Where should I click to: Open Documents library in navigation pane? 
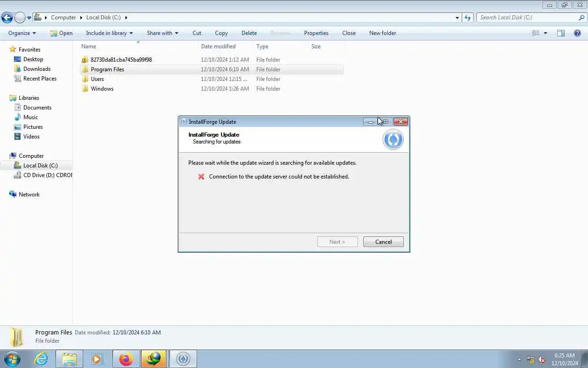(37, 108)
